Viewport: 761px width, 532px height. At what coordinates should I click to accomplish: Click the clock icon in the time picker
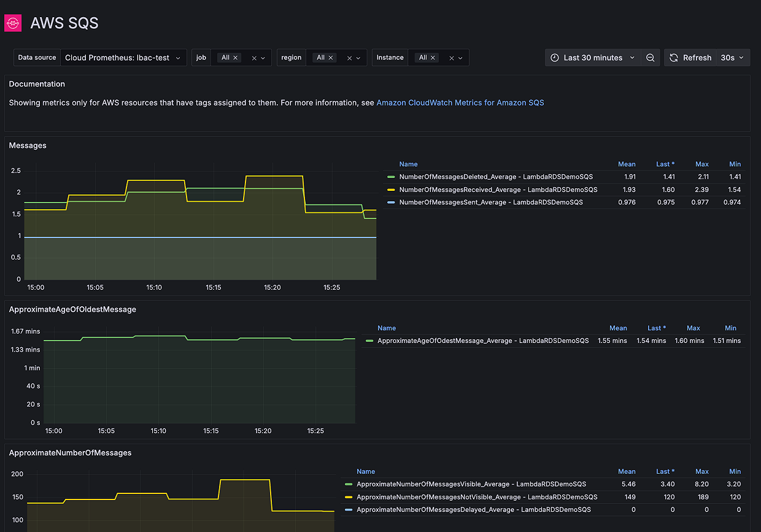coord(555,57)
